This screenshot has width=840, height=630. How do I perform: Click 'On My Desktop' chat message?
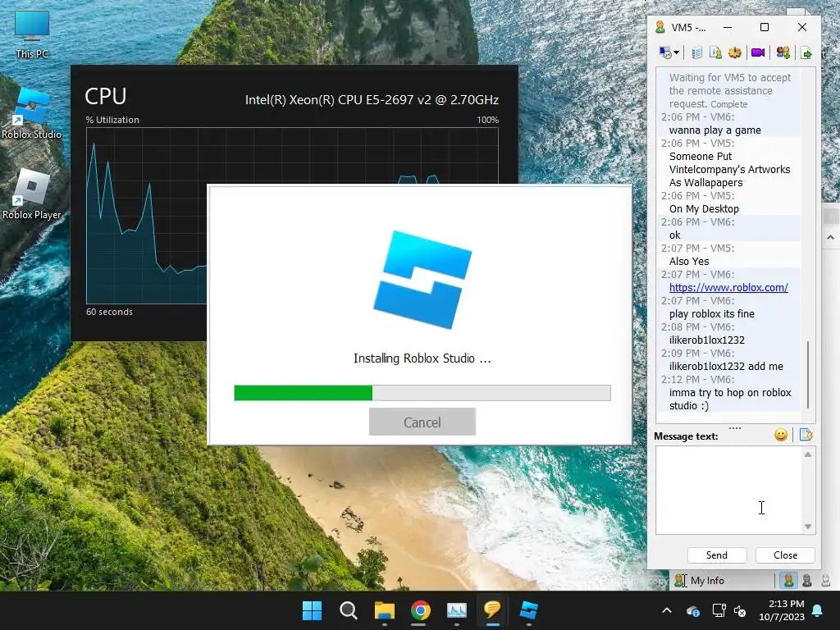click(x=704, y=208)
